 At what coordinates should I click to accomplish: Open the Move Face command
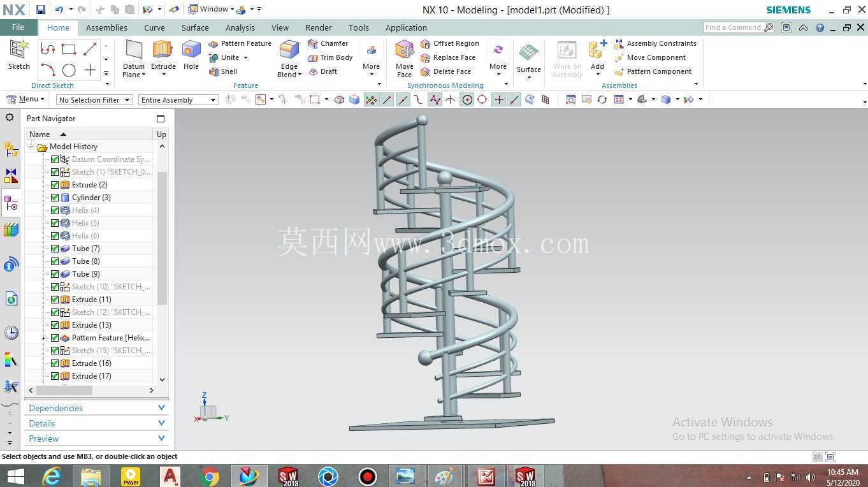coord(405,59)
